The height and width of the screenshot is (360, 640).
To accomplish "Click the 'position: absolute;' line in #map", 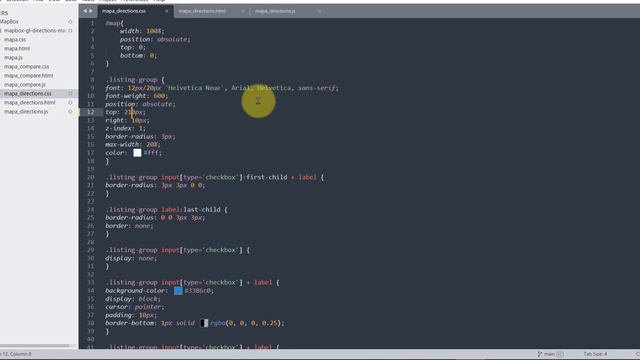I will click(x=155, y=39).
